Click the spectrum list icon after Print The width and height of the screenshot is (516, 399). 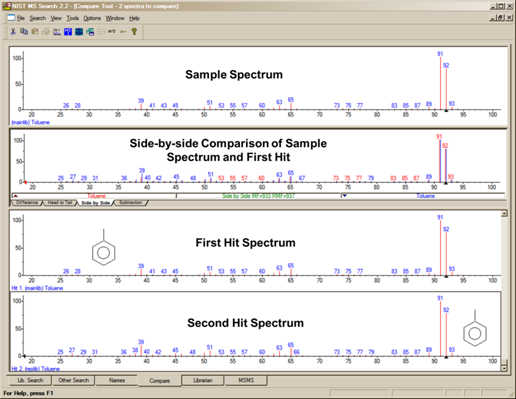pyautogui.click(x=57, y=32)
